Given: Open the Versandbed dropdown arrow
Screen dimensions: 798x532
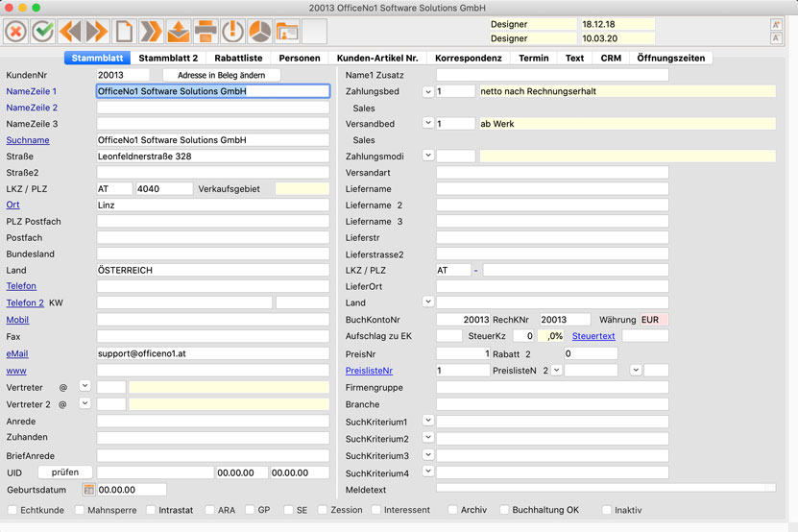Looking at the screenshot, I should point(428,123).
